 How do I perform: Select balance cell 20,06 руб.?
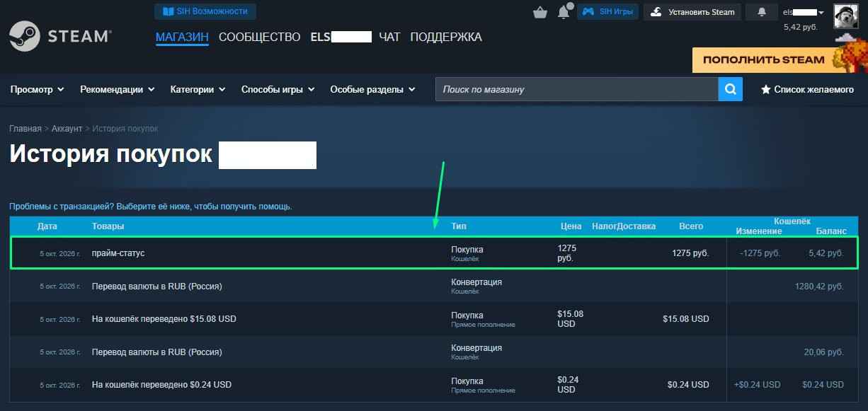point(824,352)
